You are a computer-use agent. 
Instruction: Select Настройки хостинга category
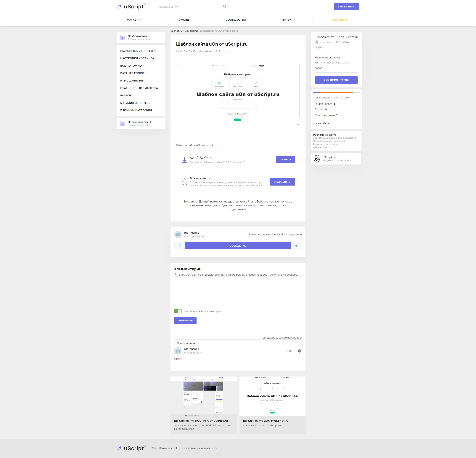137,58
